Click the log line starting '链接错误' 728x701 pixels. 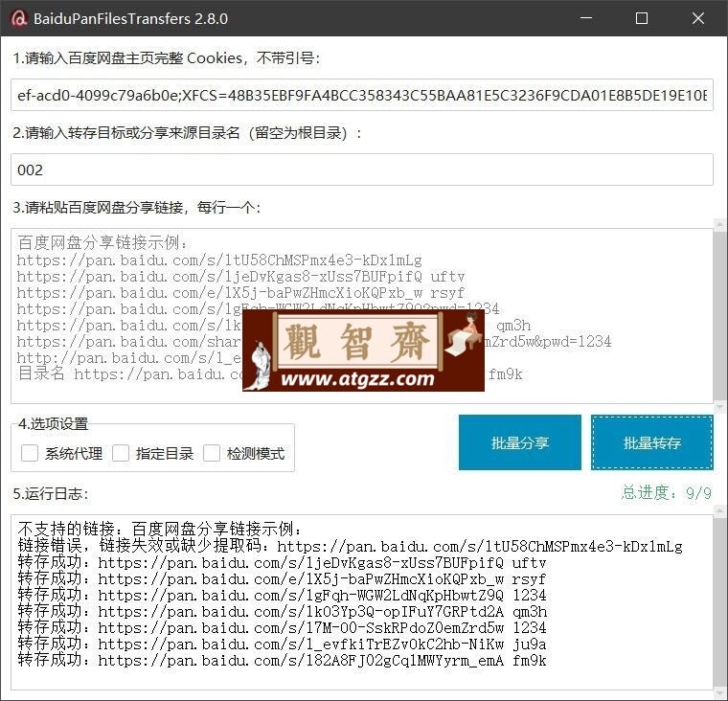tap(350, 546)
